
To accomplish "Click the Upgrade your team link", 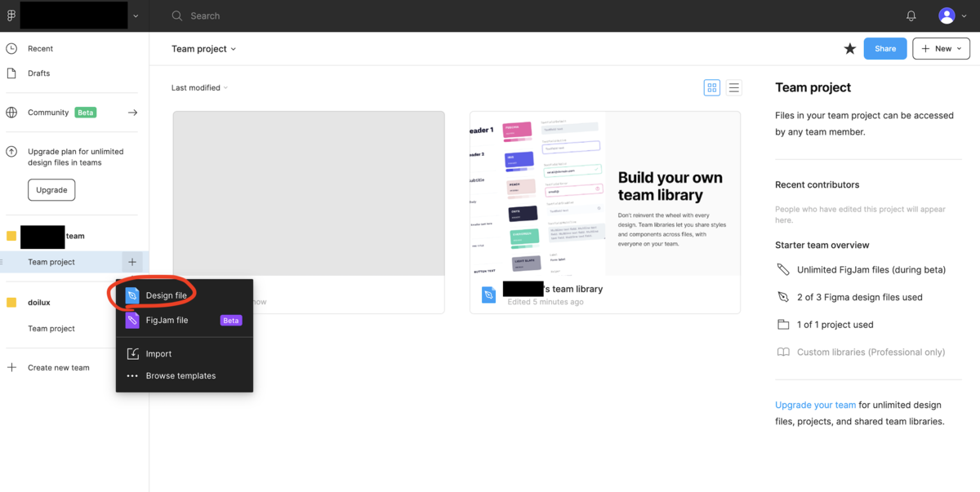I will (x=816, y=405).
